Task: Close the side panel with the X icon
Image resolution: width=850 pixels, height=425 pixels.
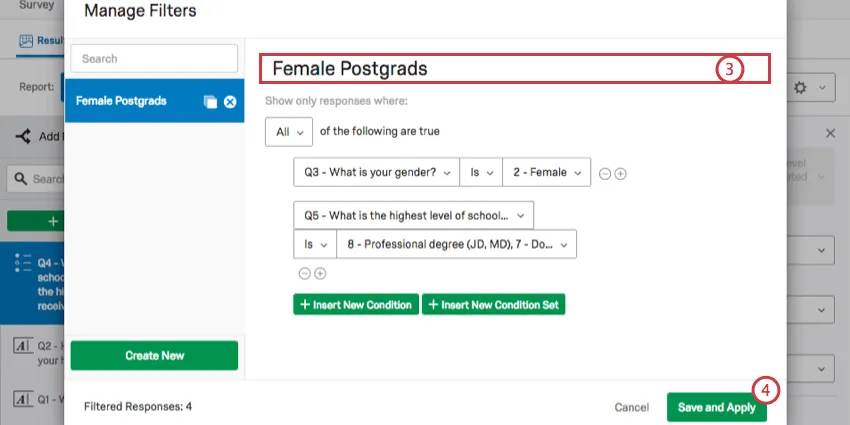Action: (x=830, y=133)
